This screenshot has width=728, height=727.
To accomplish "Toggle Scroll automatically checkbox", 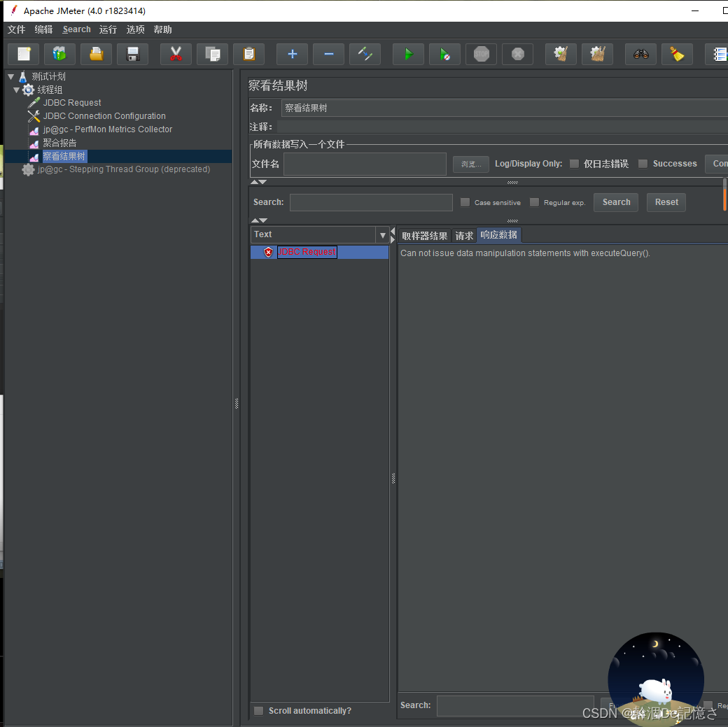I will (258, 711).
